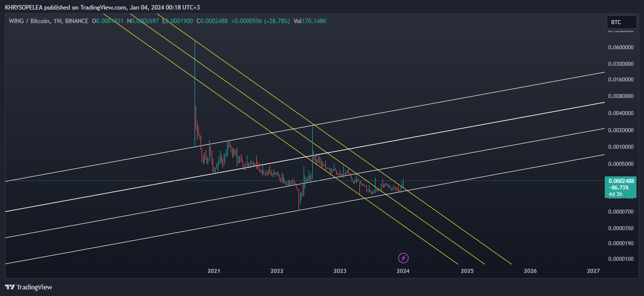The width and height of the screenshot is (644, 296).
Task: Click the Vol 170.148K volume readout
Action: pyautogui.click(x=310, y=21)
